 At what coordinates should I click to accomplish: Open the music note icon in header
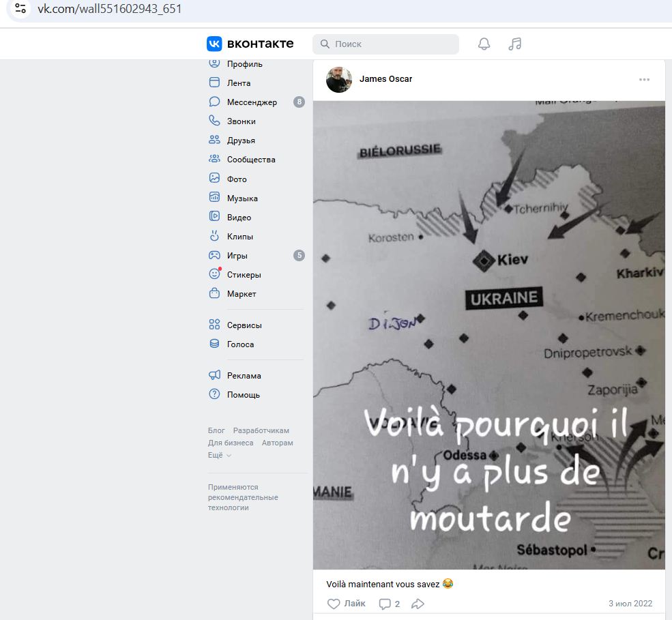[515, 44]
